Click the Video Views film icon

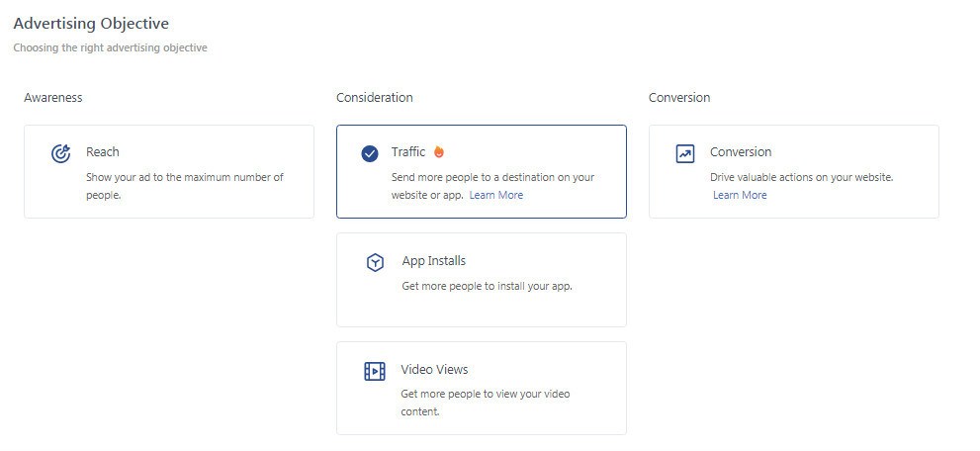pos(375,371)
